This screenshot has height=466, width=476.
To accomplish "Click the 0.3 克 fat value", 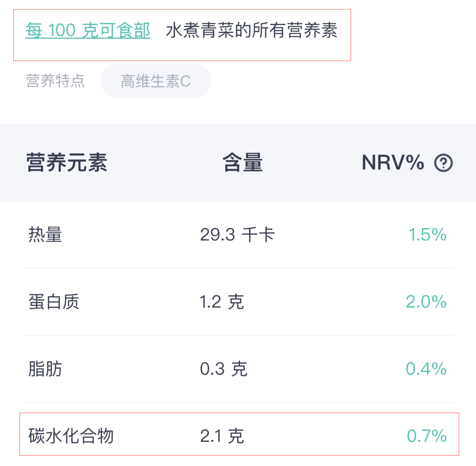I will [x=224, y=369].
